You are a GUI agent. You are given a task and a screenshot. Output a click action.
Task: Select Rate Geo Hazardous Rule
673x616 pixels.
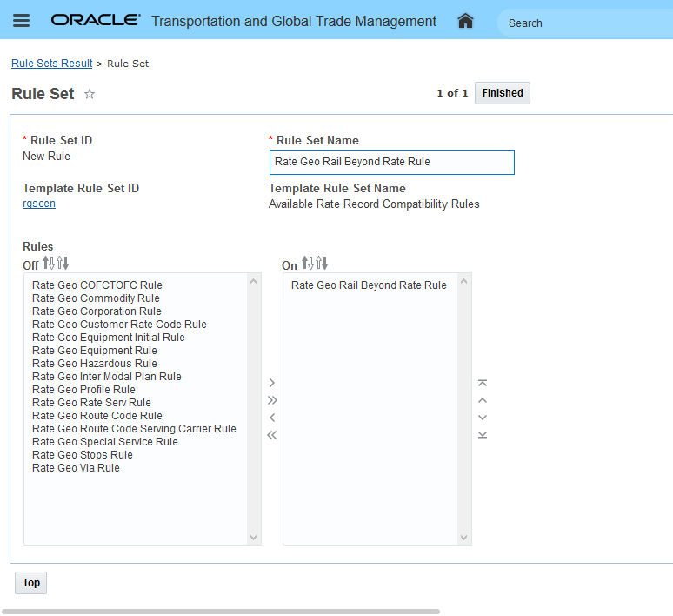coord(95,364)
